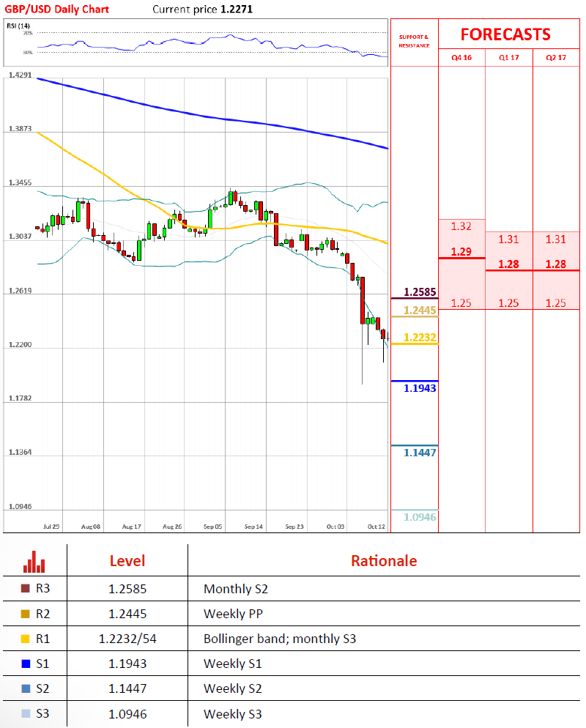Viewport: 586px width, 728px height.
Task: Click the GBP/USD Daily Chart title
Action: 56,10
